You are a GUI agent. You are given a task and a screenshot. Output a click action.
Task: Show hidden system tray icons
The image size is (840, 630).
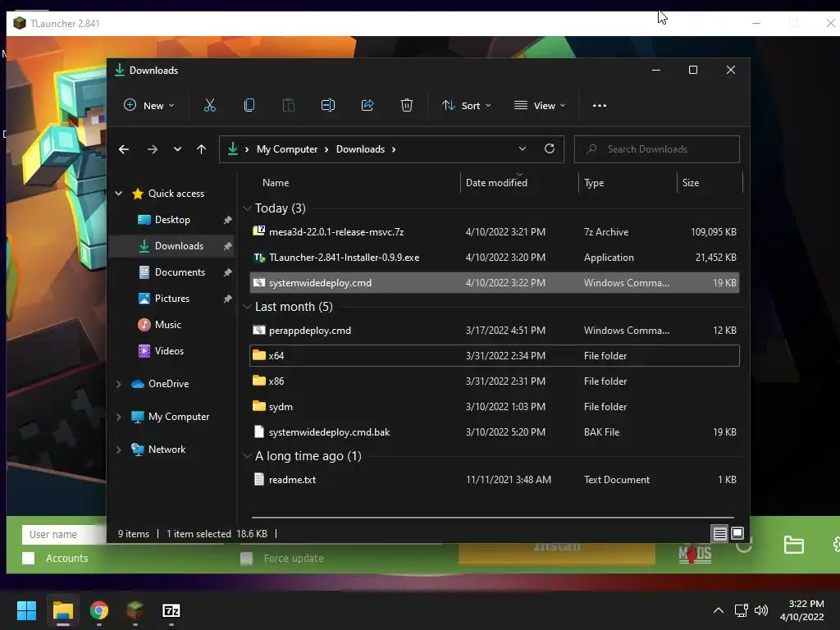click(719, 610)
